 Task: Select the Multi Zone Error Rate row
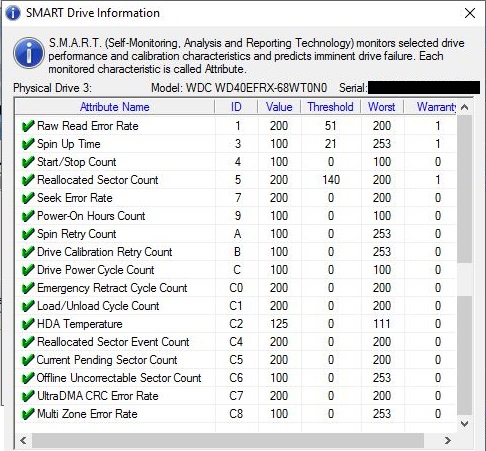236,414
